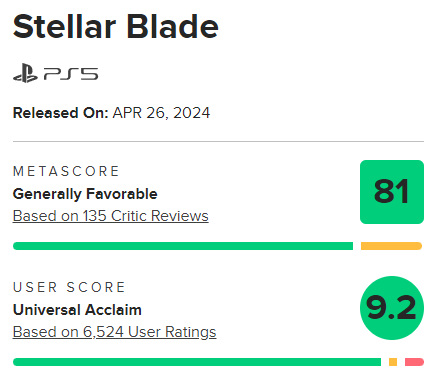The width and height of the screenshot is (434, 382).
Task: Click the Universal Acclaim rating text
Action: coord(77,310)
